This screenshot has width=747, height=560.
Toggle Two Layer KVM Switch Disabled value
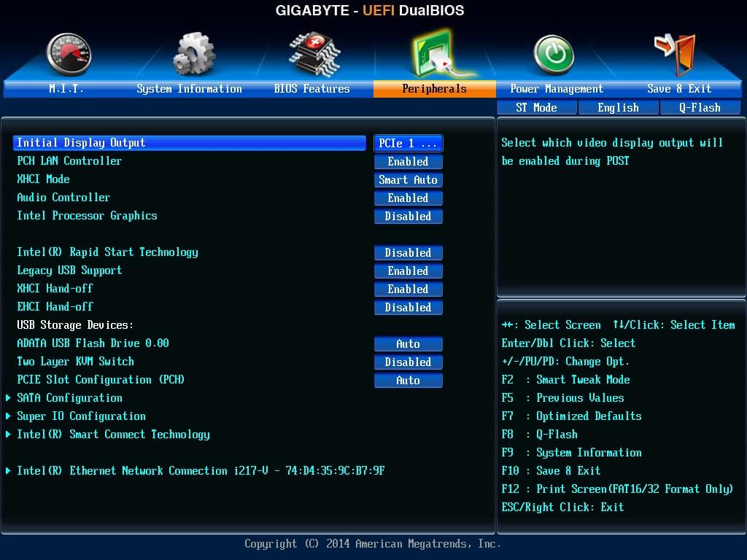click(409, 362)
